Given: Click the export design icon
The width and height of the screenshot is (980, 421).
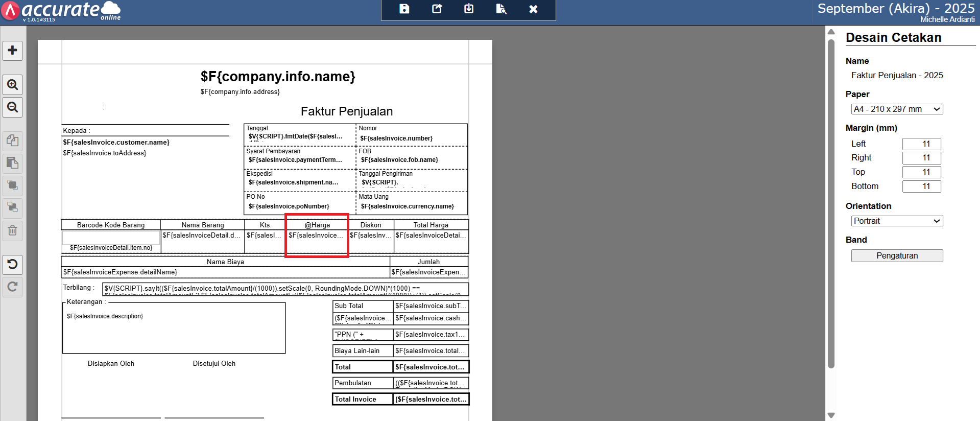Looking at the screenshot, I should [437, 9].
